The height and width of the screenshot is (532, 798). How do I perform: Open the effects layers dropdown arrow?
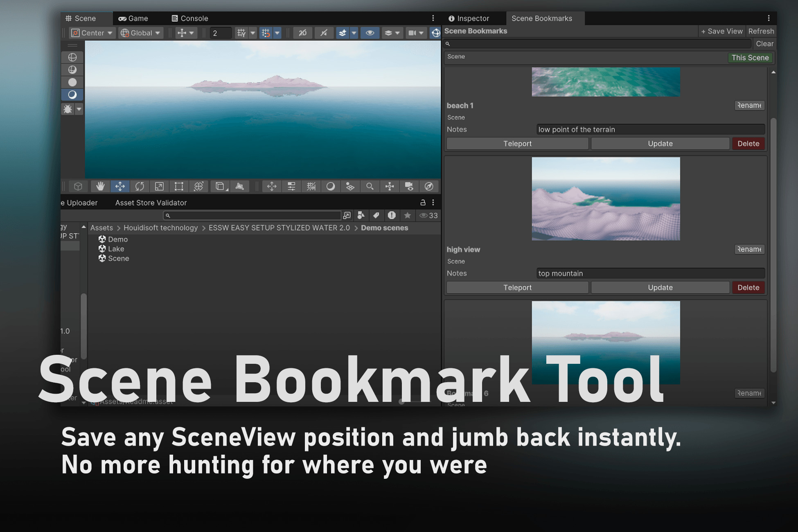[354, 33]
